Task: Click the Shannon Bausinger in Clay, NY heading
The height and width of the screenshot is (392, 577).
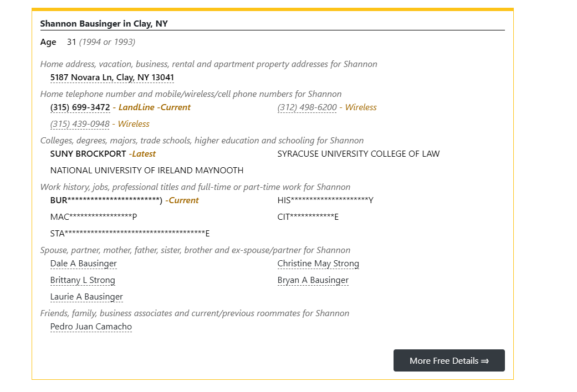Action: click(x=104, y=24)
